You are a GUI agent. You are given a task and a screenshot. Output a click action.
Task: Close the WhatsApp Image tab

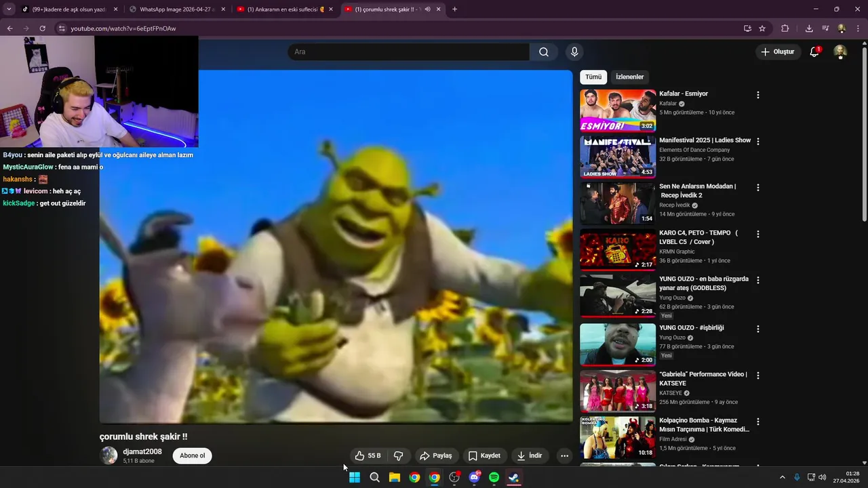pos(223,9)
